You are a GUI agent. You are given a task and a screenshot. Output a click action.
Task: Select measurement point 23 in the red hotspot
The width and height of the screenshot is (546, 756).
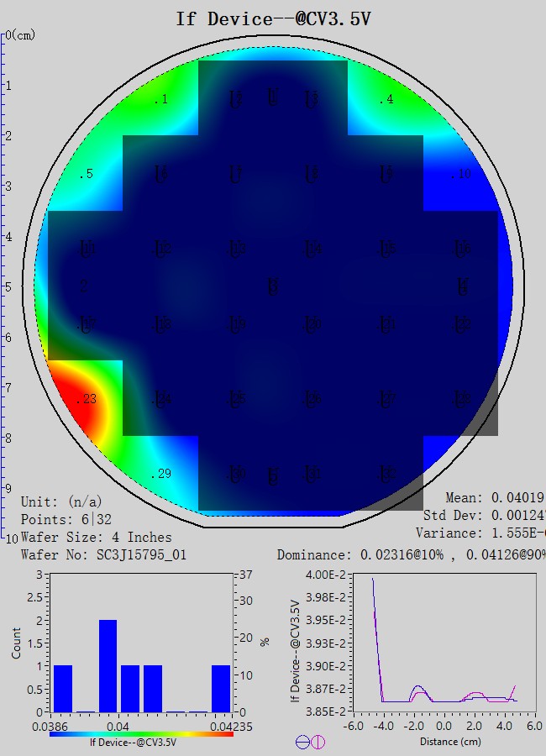tap(85, 400)
